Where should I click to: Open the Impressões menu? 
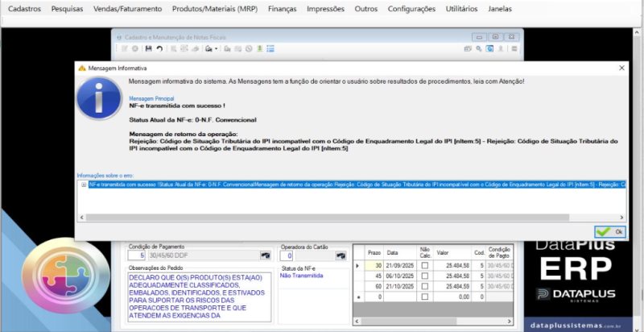[x=326, y=9]
